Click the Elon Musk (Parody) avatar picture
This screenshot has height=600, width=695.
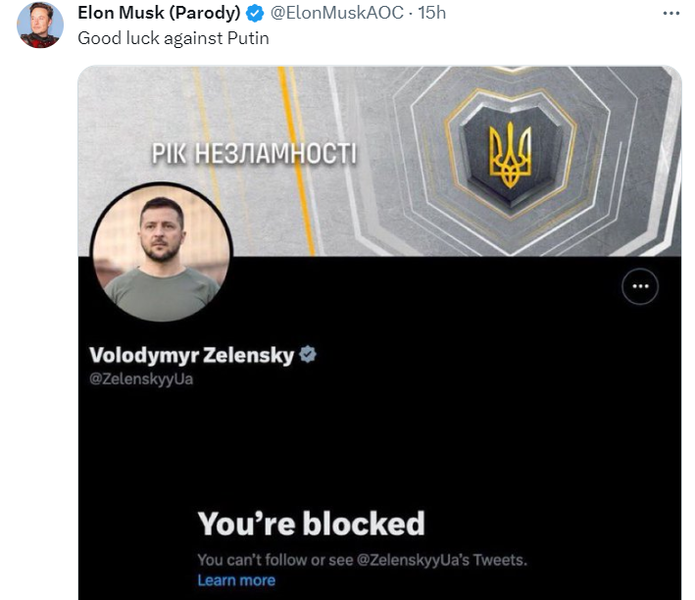(40, 25)
